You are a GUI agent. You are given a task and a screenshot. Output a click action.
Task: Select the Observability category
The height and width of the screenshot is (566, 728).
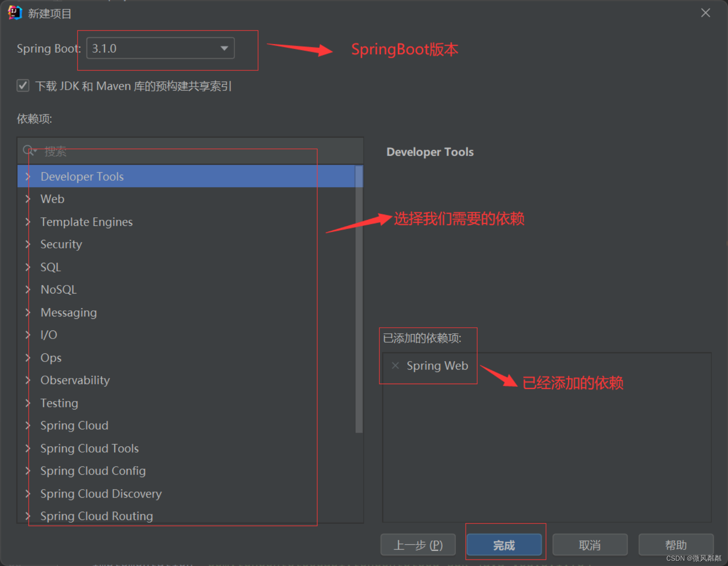click(x=75, y=380)
